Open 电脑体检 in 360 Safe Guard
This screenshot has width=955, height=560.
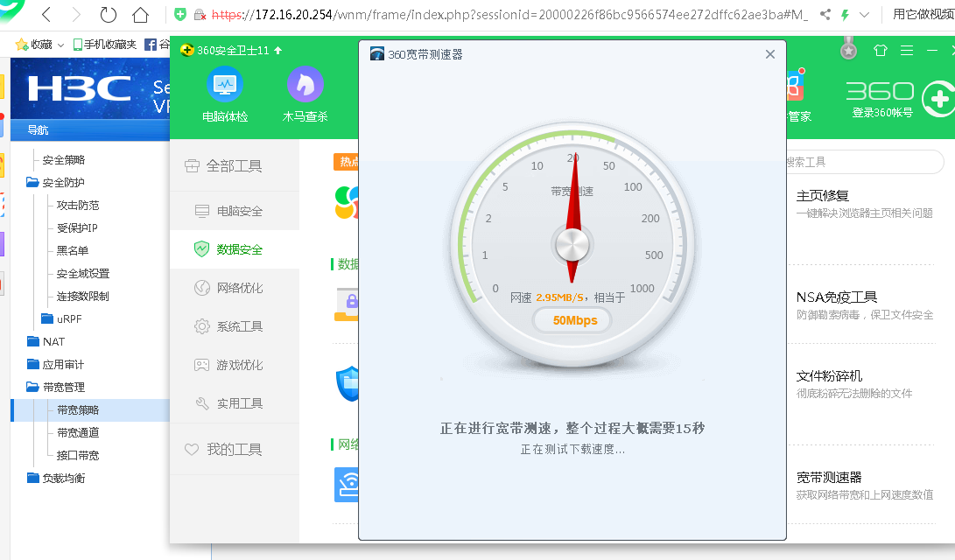coord(225,94)
